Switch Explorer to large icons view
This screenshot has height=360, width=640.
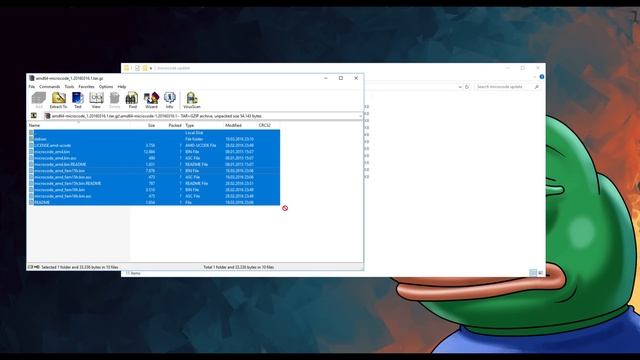540,273
